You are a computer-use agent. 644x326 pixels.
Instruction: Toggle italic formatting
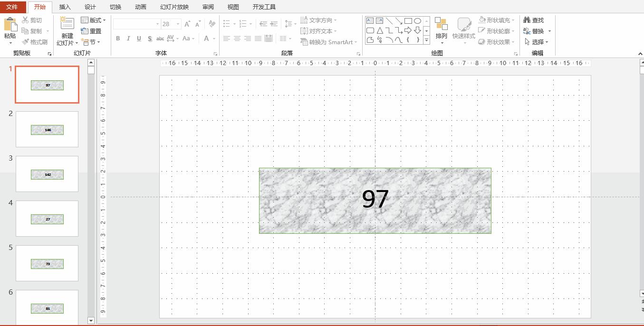[128, 38]
